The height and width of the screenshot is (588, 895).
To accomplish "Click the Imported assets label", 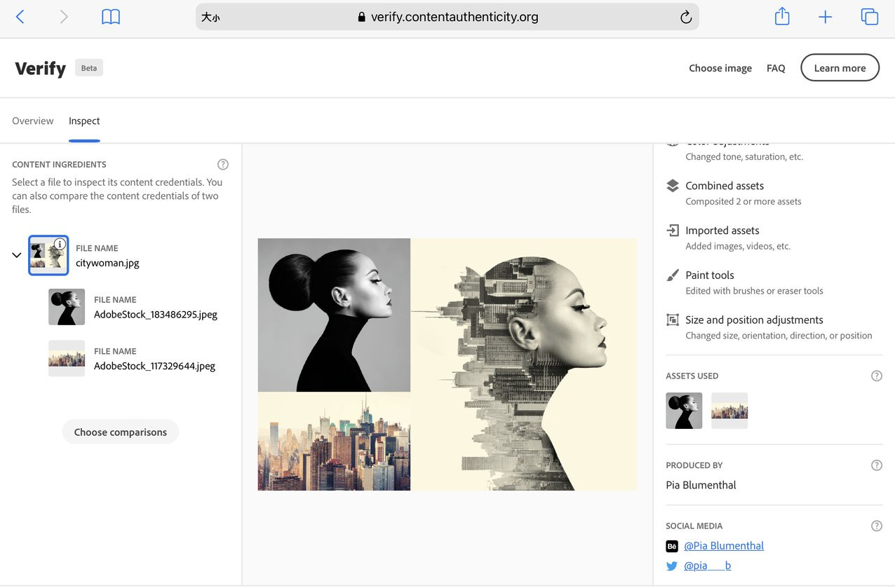I will (722, 231).
